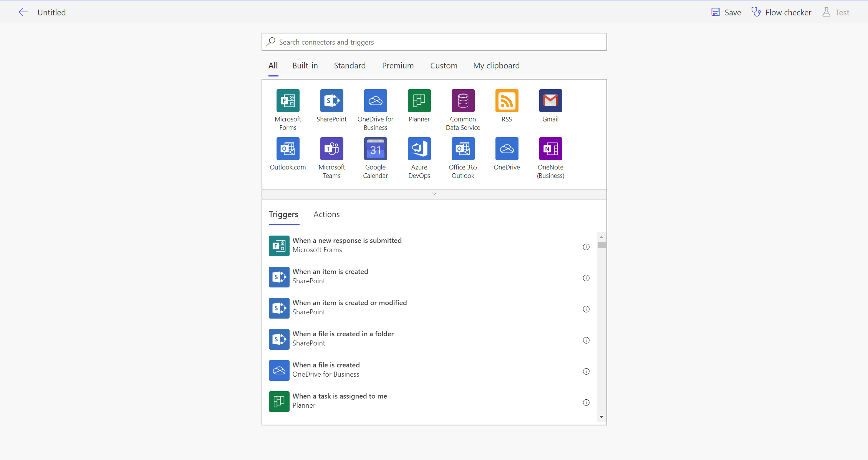Show info for file created in a folder
Image resolution: width=868 pixels, height=460 pixels.
click(586, 340)
